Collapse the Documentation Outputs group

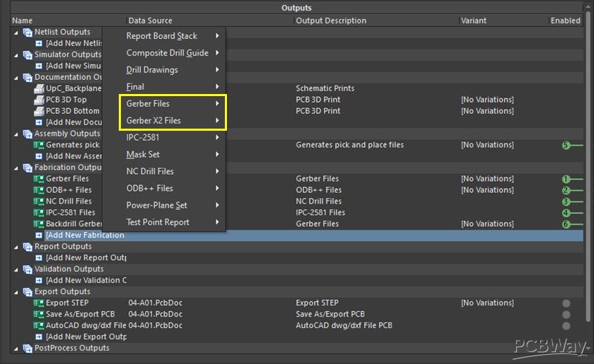pyautogui.click(x=16, y=78)
